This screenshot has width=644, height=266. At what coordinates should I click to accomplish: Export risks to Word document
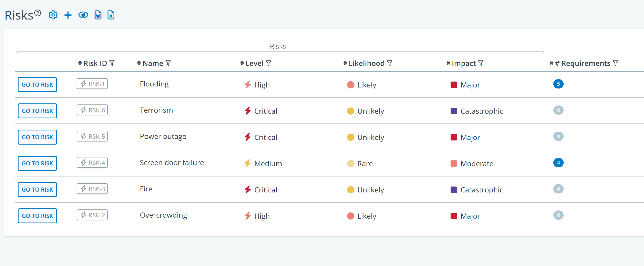98,15
